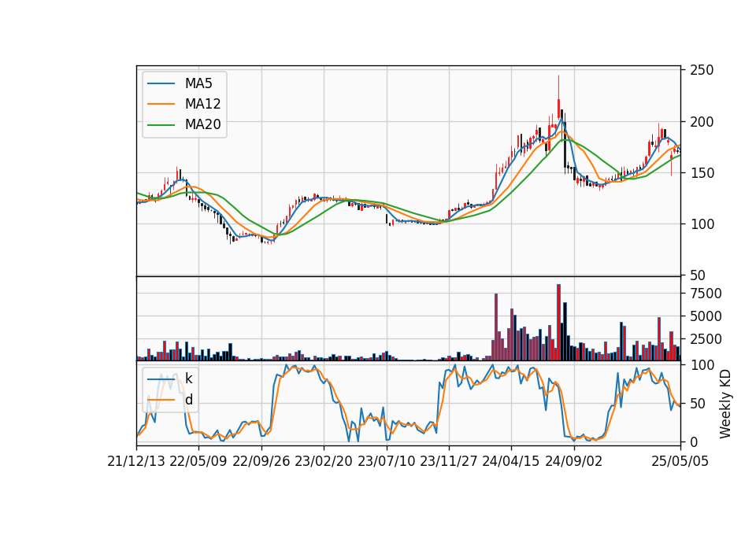The height and width of the screenshot is (543, 756).
Task: Click the blue line sample beside MA5
Action: click(161, 83)
